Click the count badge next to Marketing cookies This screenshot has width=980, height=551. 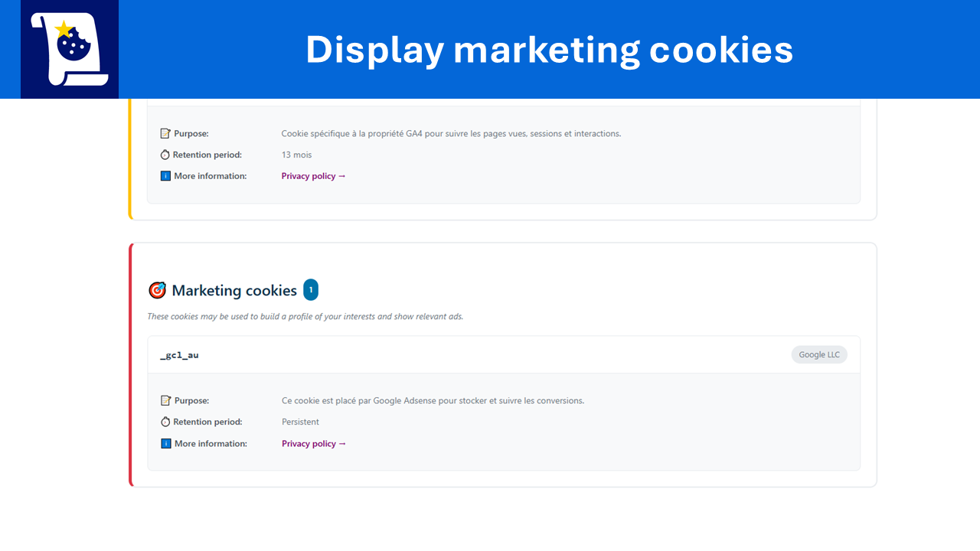click(x=311, y=290)
